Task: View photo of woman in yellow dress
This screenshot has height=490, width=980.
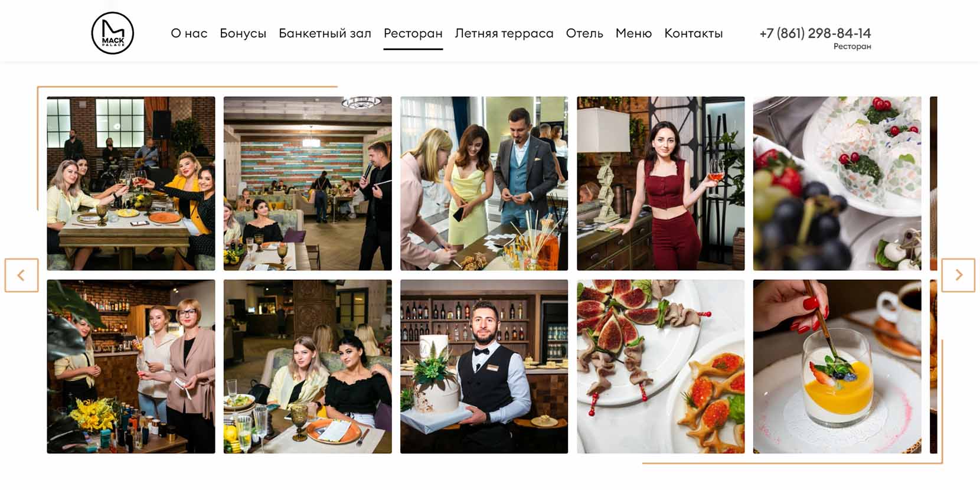Action: tap(484, 184)
